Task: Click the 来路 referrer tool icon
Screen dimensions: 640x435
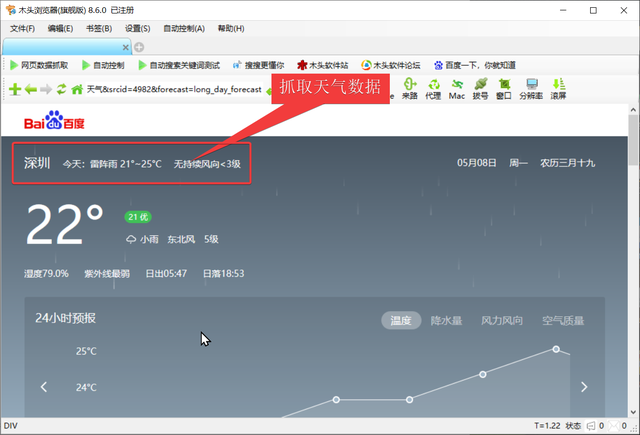Action: (410, 89)
